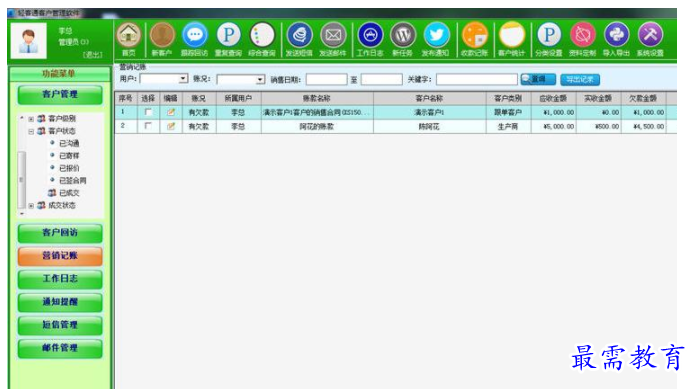This screenshot has width=693, height=389.
Task: Click the tree scroll-up arrow
Action: click(x=21, y=118)
